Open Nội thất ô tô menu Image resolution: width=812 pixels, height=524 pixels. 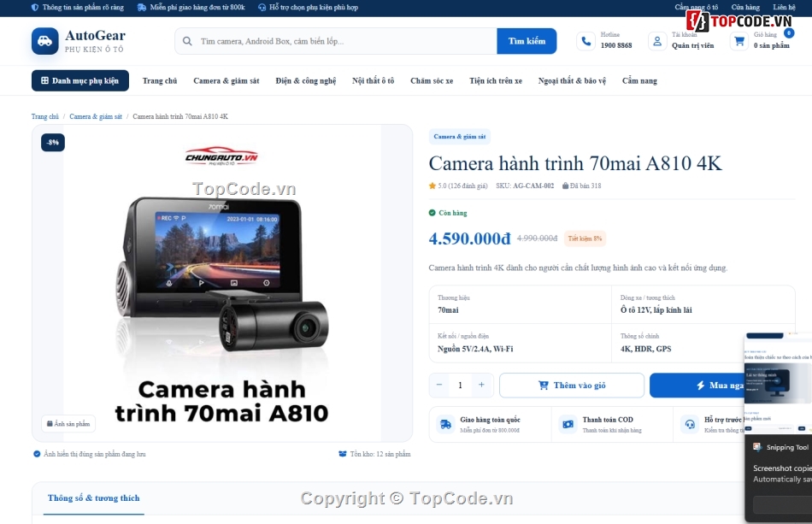373,80
